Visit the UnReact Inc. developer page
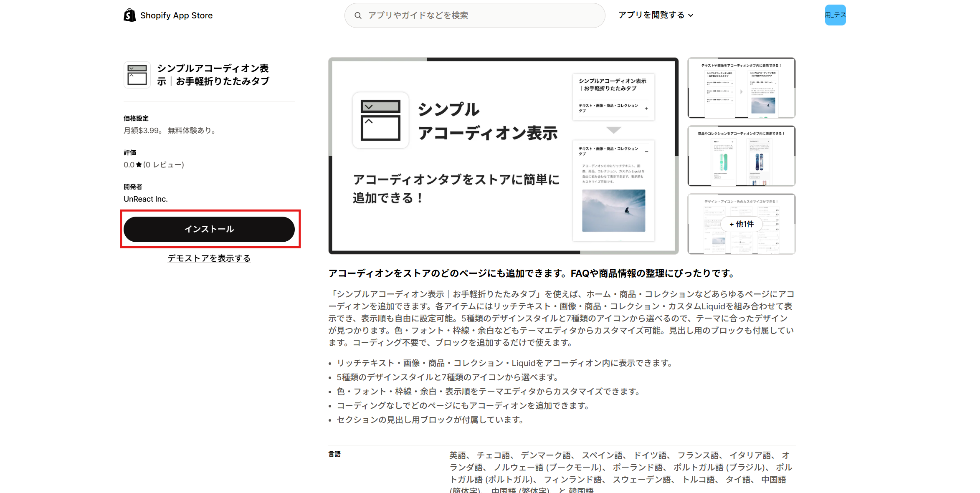 pyautogui.click(x=145, y=199)
